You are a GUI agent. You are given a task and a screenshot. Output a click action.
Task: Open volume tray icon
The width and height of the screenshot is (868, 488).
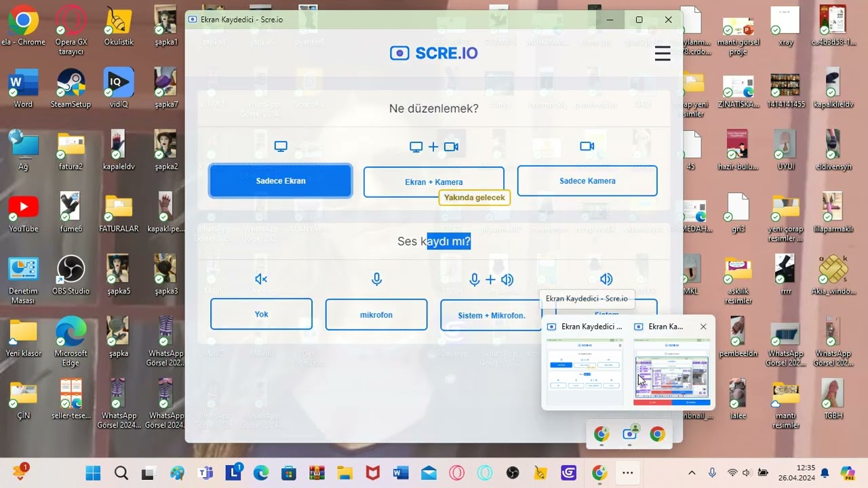click(x=747, y=473)
